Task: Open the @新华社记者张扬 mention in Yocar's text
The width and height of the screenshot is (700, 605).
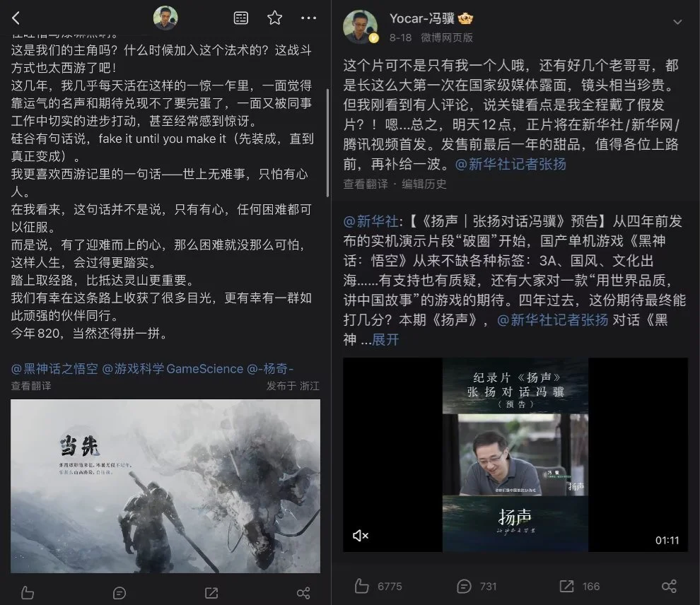Action: tap(511, 164)
